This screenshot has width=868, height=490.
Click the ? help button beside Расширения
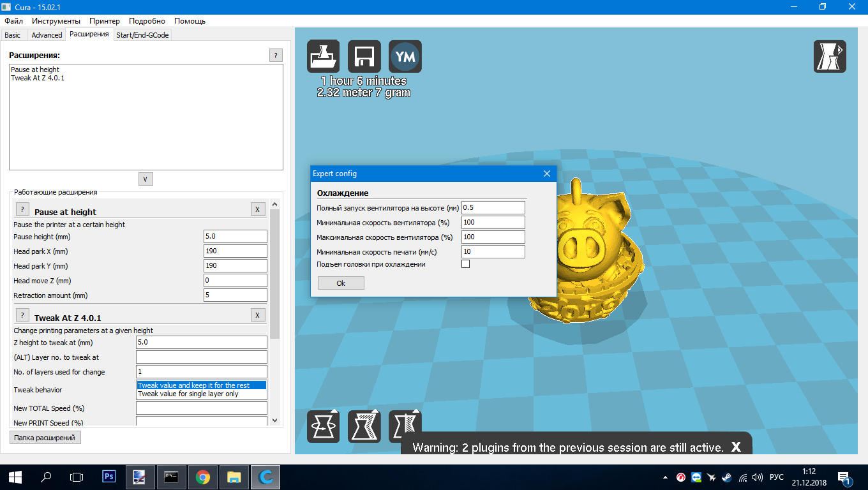pyautogui.click(x=276, y=56)
